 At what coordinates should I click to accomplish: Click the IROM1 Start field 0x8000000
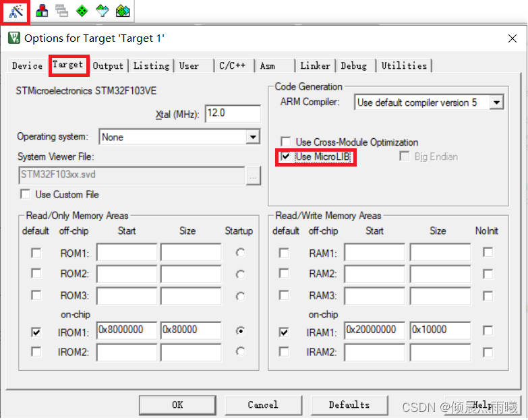coord(127,330)
